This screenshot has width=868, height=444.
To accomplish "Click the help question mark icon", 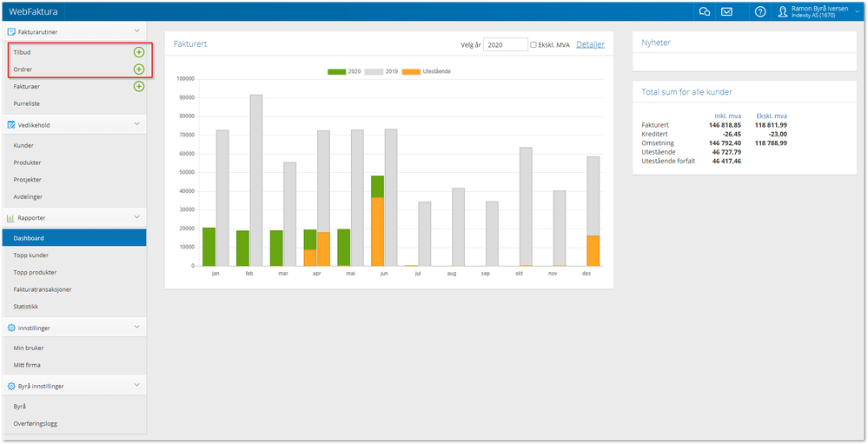I will point(760,11).
